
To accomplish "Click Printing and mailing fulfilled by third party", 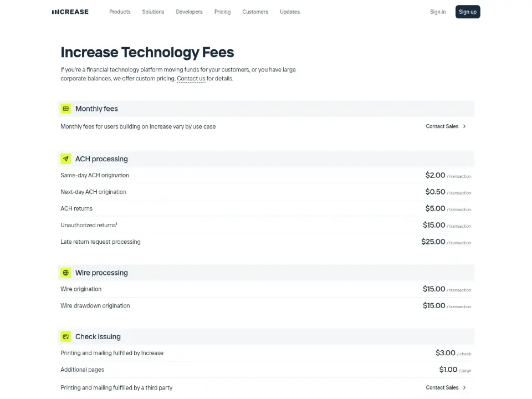I will pos(116,388).
